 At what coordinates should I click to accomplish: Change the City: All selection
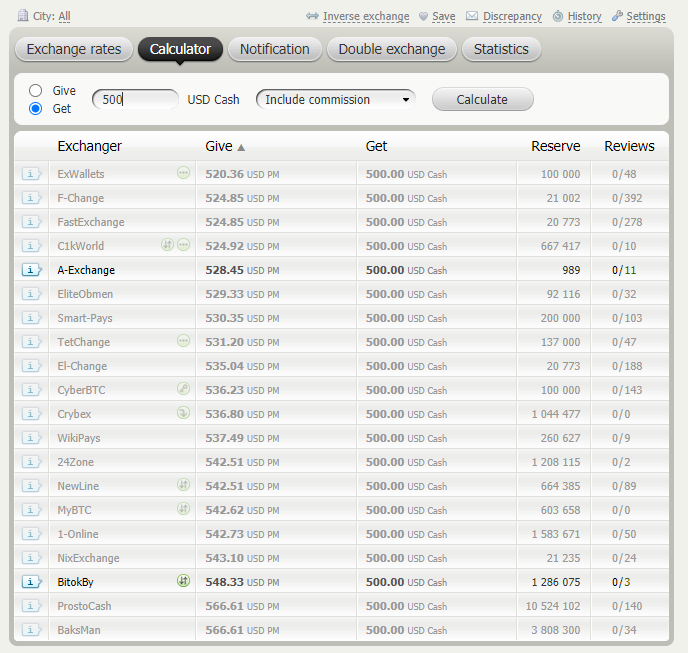[x=64, y=16]
